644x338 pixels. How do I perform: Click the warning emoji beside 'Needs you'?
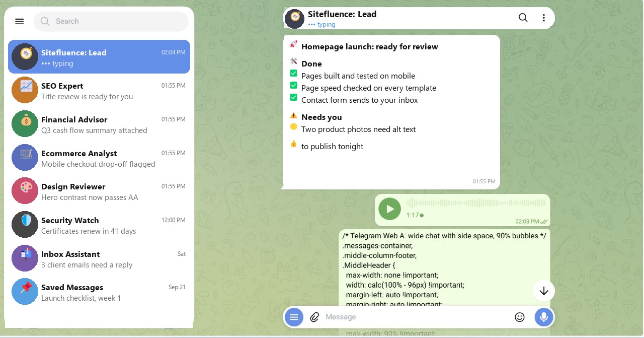(x=294, y=115)
